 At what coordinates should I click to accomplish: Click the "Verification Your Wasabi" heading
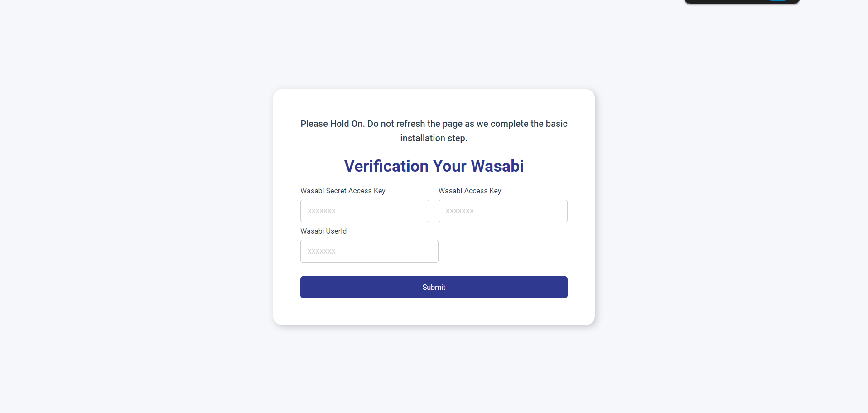coord(434,166)
